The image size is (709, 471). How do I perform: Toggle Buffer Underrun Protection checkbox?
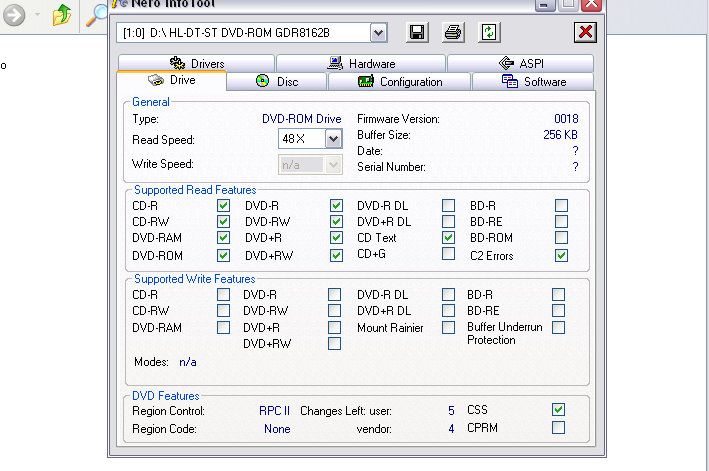(x=558, y=327)
